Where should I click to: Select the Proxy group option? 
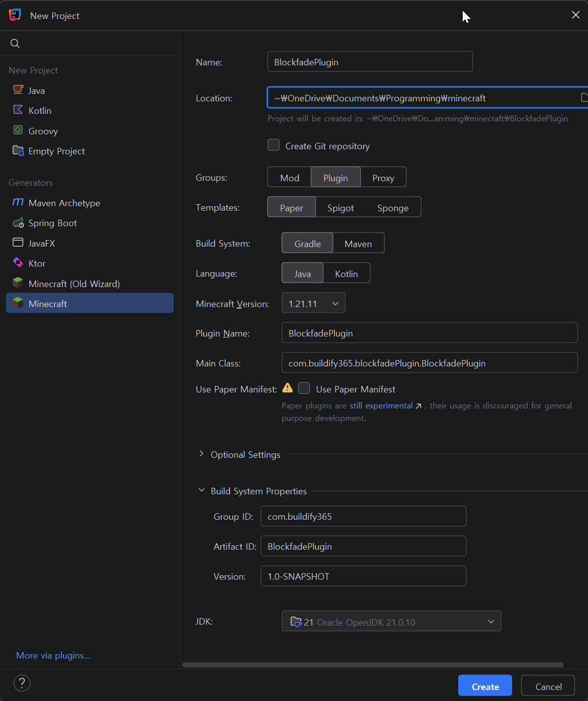[x=383, y=178]
